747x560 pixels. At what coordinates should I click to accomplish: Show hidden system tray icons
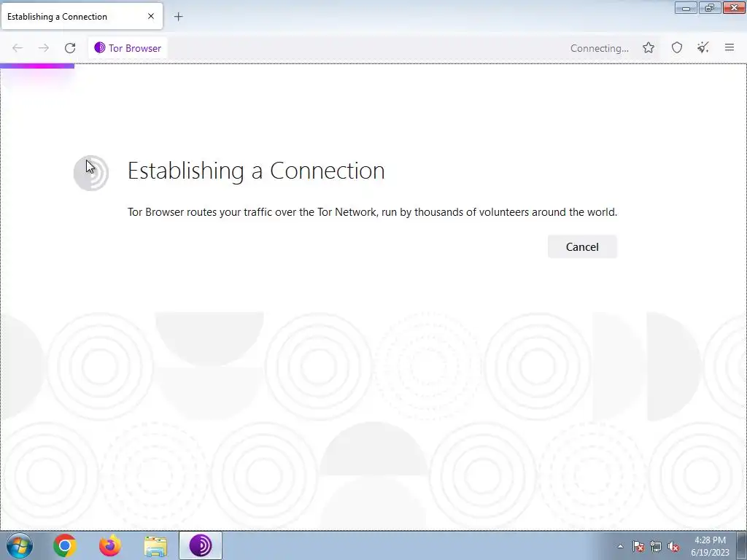620,546
